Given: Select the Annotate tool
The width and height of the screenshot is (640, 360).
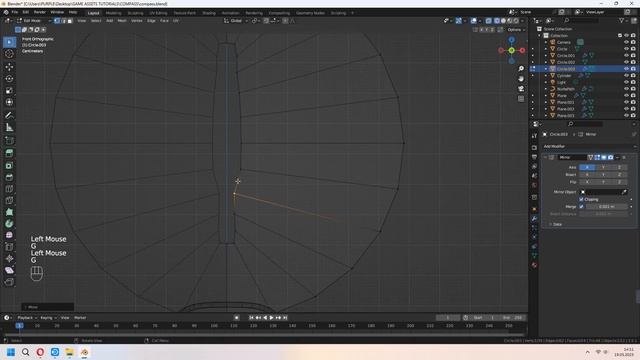Looking at the screenshot, I should (9, 116).
